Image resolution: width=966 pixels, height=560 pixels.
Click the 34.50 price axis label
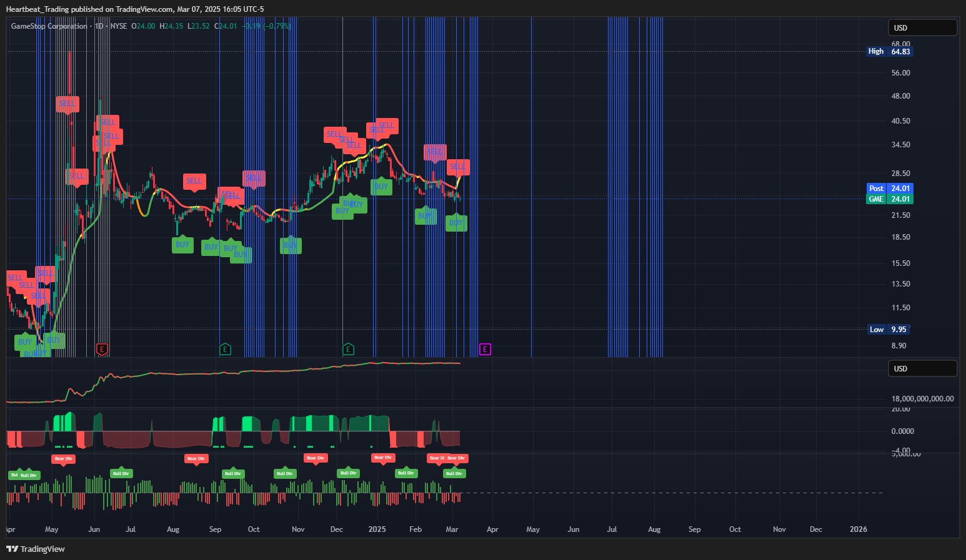[900, 145]
